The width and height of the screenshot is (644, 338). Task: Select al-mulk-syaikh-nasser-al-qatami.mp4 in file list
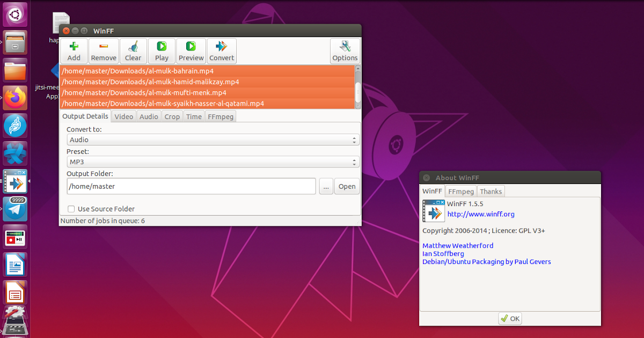point(207,104)
